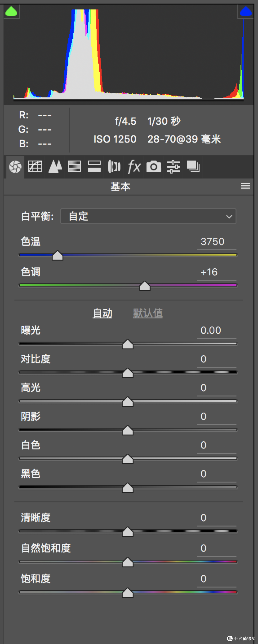Select the HSL adjustments panel icon
This screenshot has width=258, height=644.
[x=74, y=167]
